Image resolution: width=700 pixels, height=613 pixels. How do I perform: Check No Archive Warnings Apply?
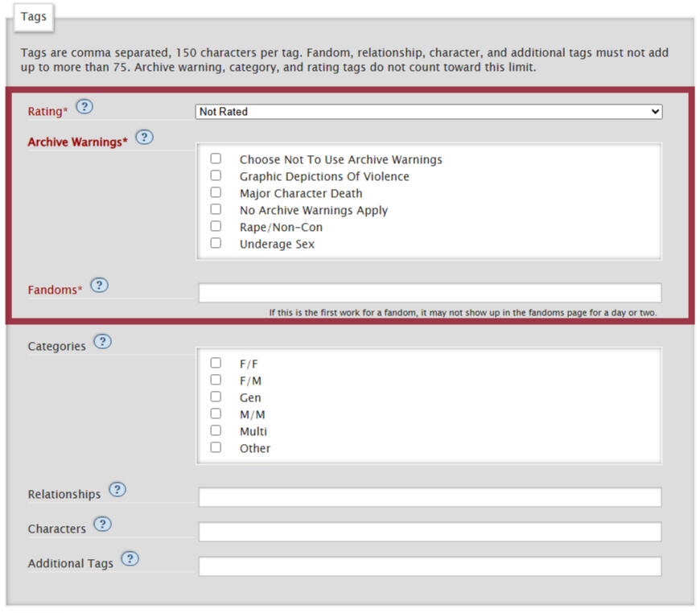[216, 209]
